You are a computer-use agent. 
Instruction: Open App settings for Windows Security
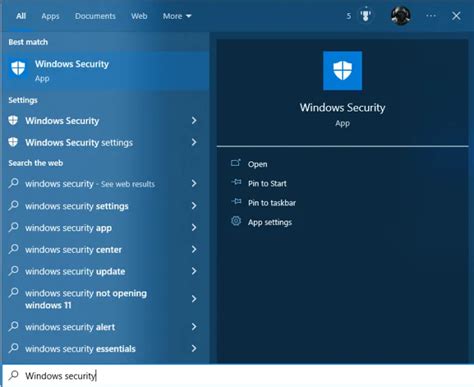[x=270, y=222]
